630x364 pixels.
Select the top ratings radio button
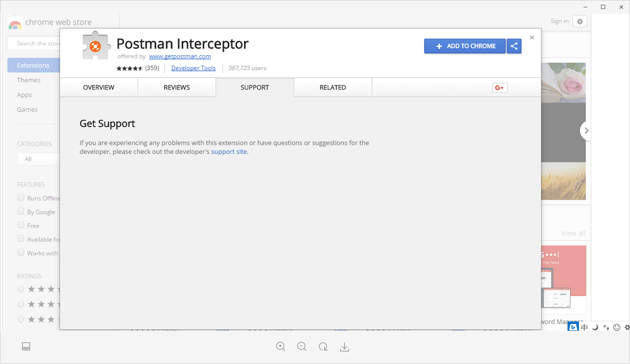point(21,289)
